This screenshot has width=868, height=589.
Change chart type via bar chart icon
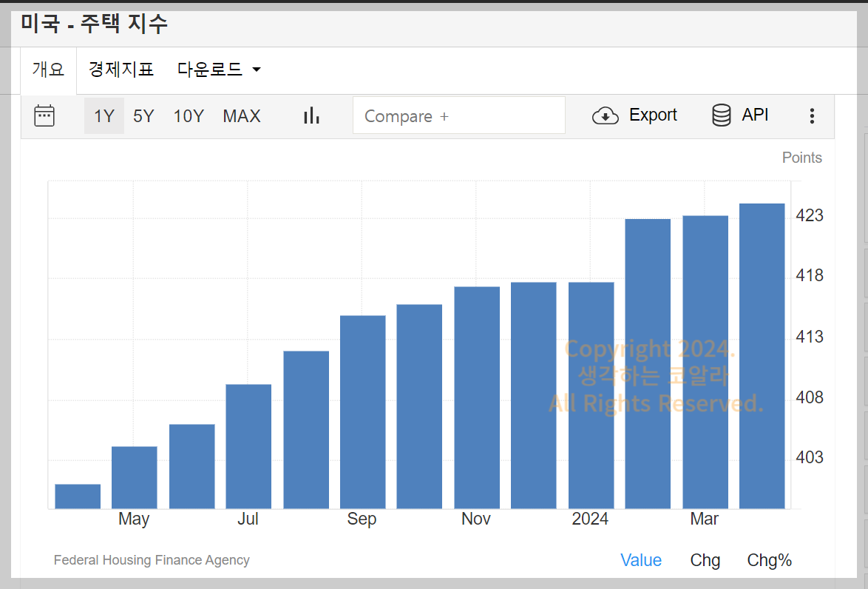tap(312, 116)
